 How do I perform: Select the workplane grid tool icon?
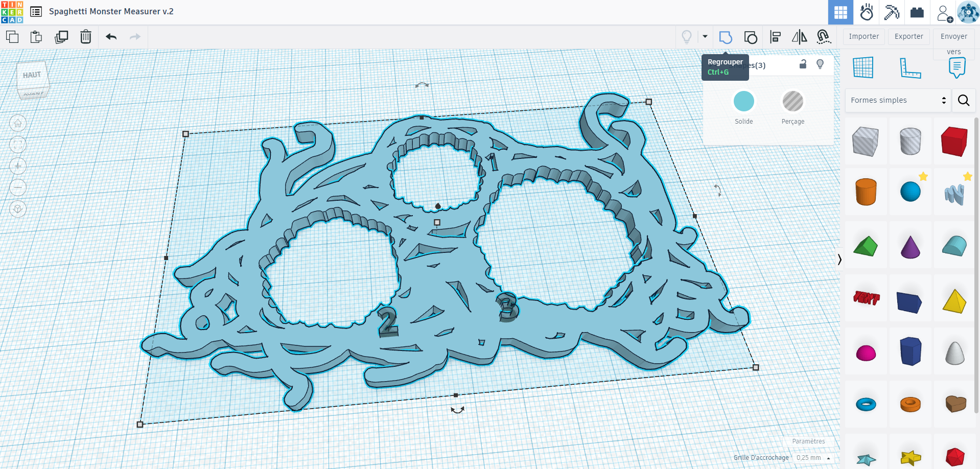click(863, 67)
